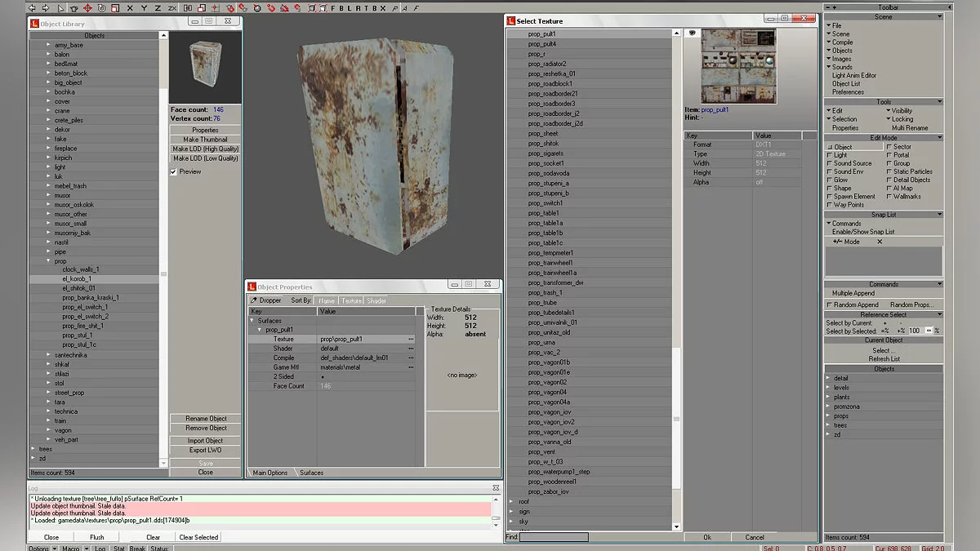Enable Static Particles edit mode

point(889,172)
